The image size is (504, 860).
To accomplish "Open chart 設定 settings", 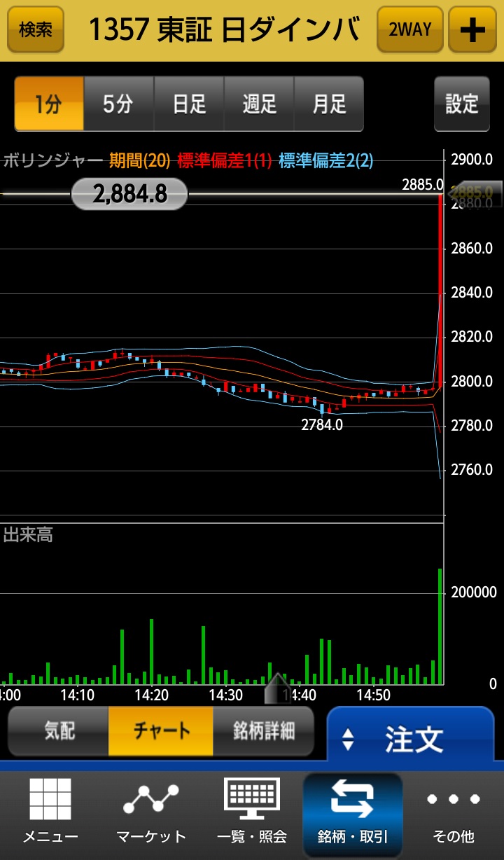I will (x=461, y=104).
